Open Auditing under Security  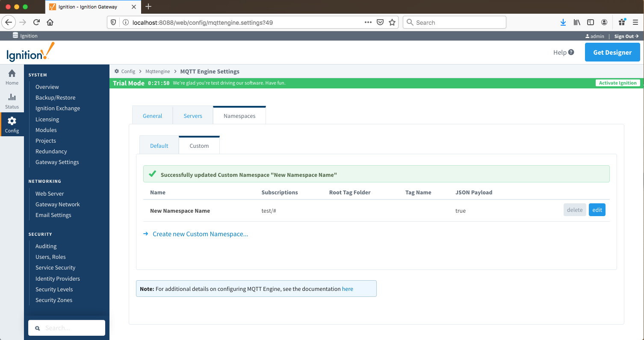[46, 246]
